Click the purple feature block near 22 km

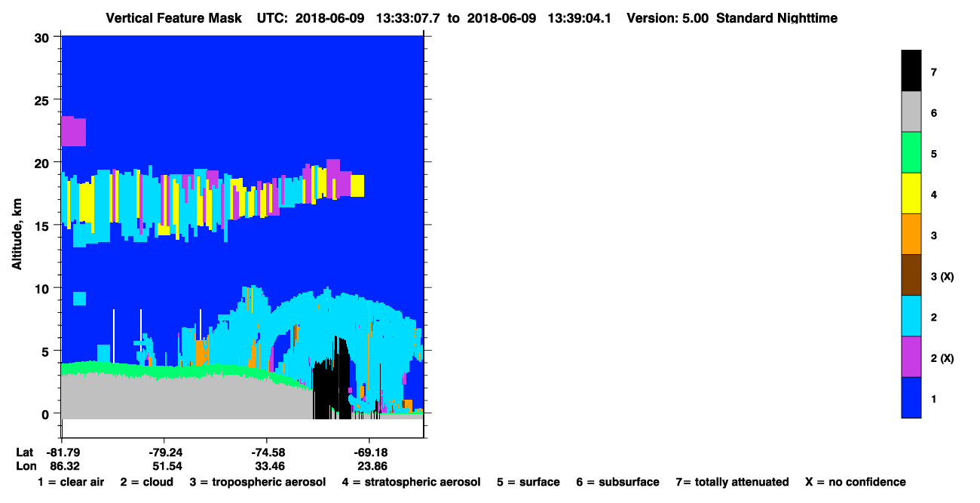point(74,131)
